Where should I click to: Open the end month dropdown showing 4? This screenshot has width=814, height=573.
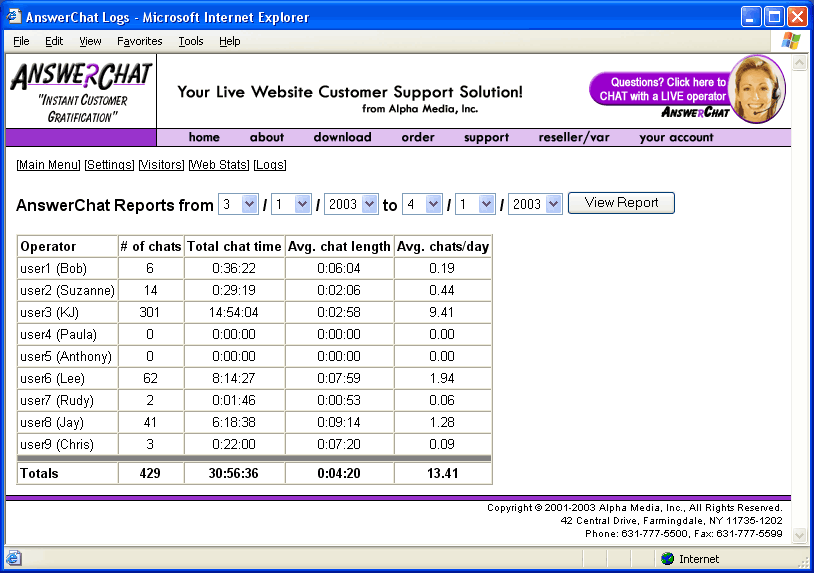coord(422,204)
